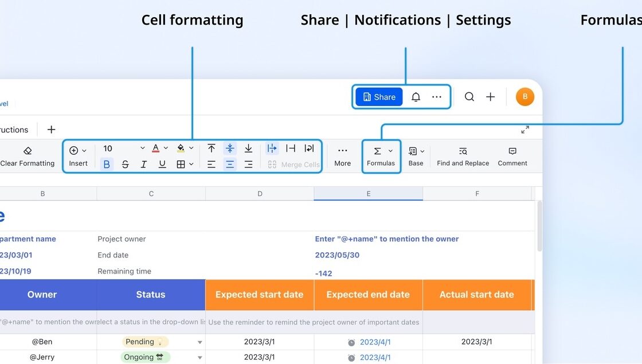This screenshot has width=642, height=364.
Task: Open the 2023/4/1 reminder date for @Ben
Action: point(375,342)
